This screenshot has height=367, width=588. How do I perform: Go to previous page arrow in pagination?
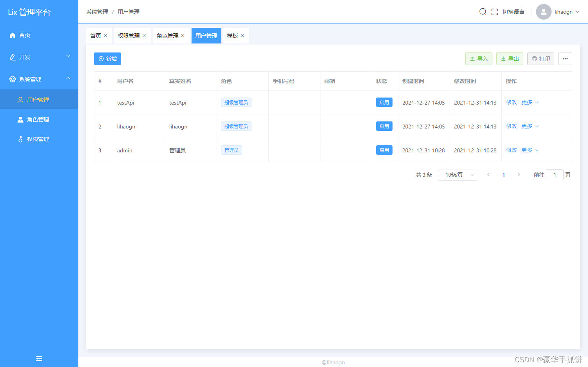(x=488, y=175)
